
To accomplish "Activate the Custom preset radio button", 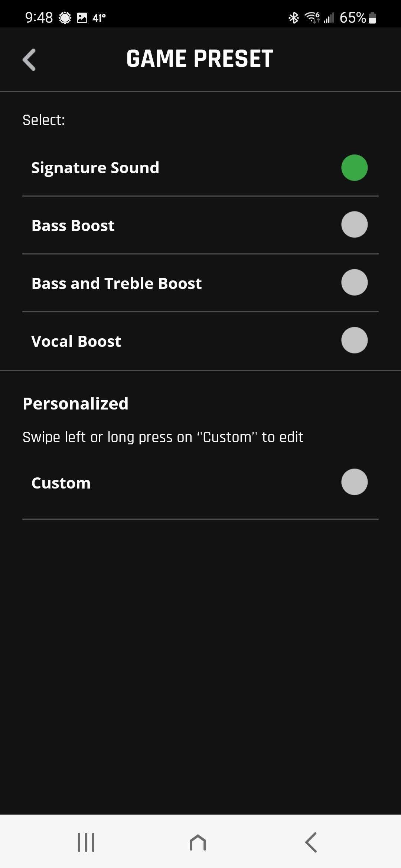I will (354, 482).
